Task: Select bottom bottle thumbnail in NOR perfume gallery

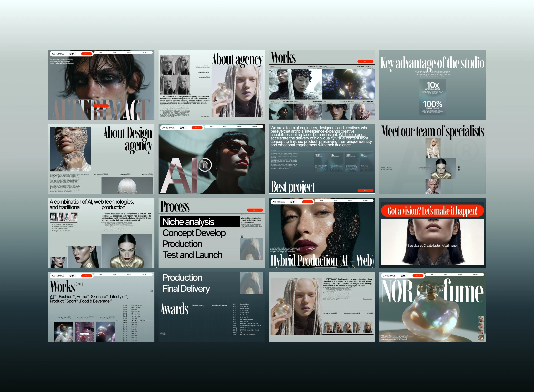Action: point(481,338)
